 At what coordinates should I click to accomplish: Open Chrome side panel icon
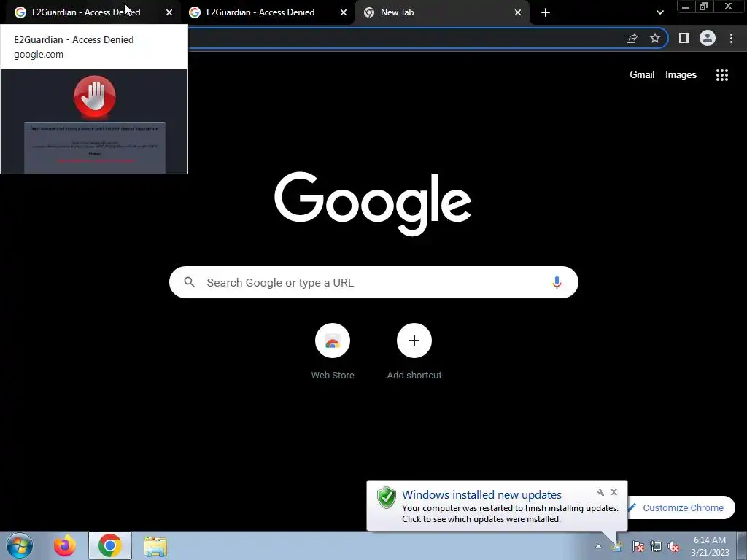click(684, 38)
